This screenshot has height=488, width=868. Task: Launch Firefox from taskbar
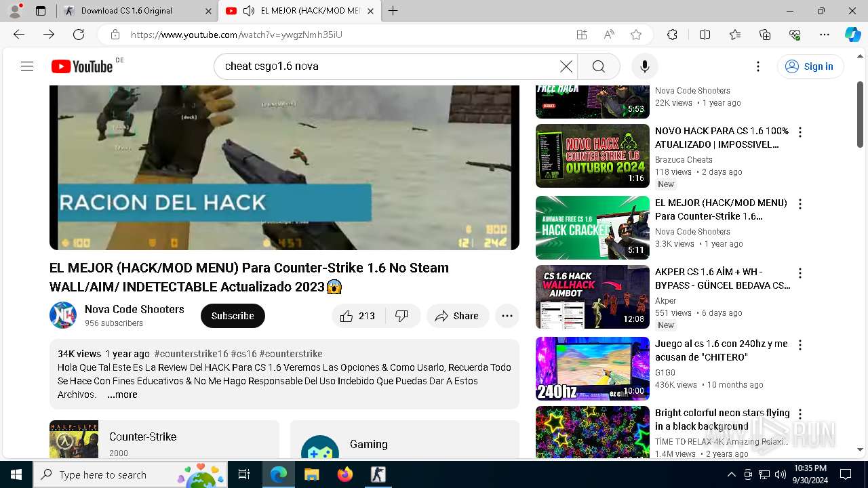[345, 474]
